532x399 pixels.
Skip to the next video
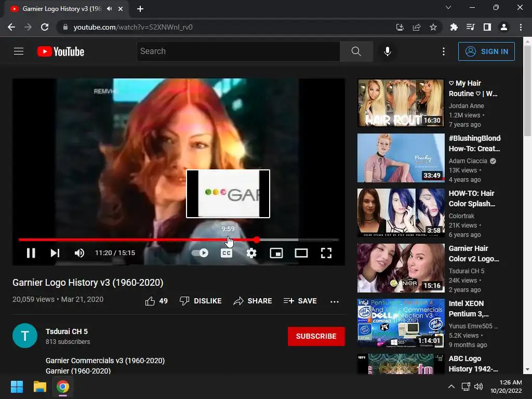pyautogui.click(x=55, y=253)
